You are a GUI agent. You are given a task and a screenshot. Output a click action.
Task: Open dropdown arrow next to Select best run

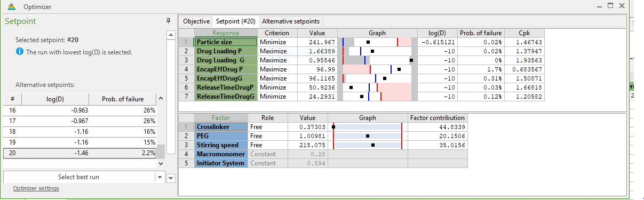(159, 177)
